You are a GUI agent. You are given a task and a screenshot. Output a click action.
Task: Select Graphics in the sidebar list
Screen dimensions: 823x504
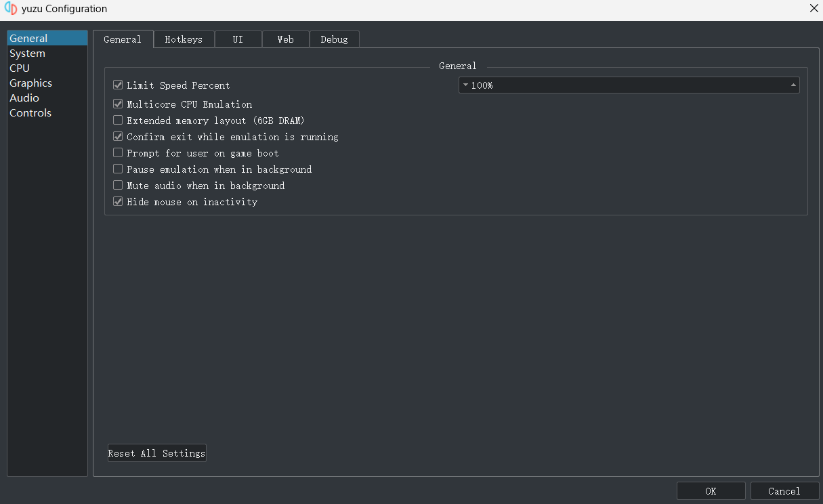click(30, 83)
